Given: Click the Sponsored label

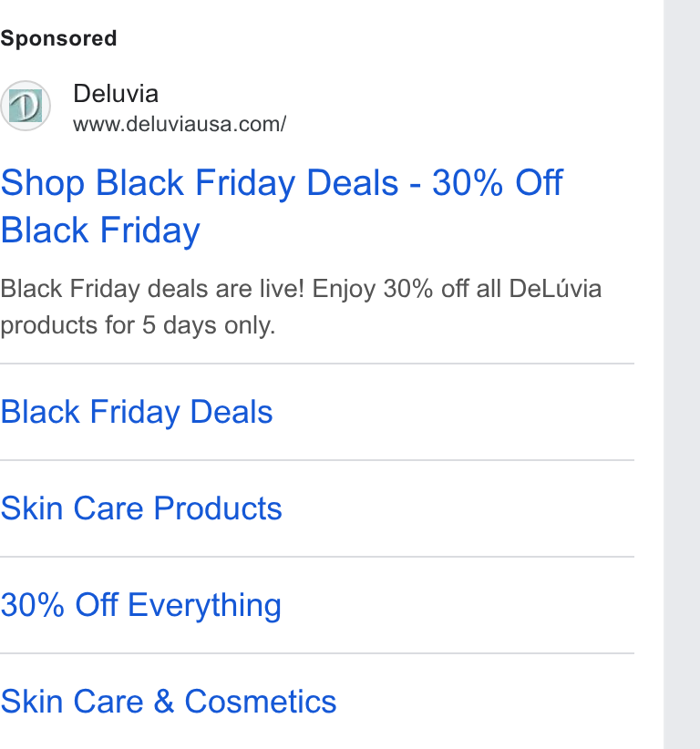Looking at the screenshot, I should coord(58,38).
